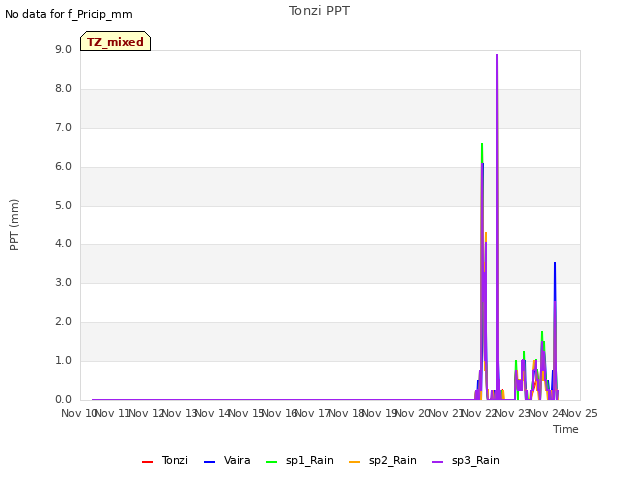Click the Nov 10 x-axis tick label
The height and width of the screenshot is (480, 640).
coord(78,413)
